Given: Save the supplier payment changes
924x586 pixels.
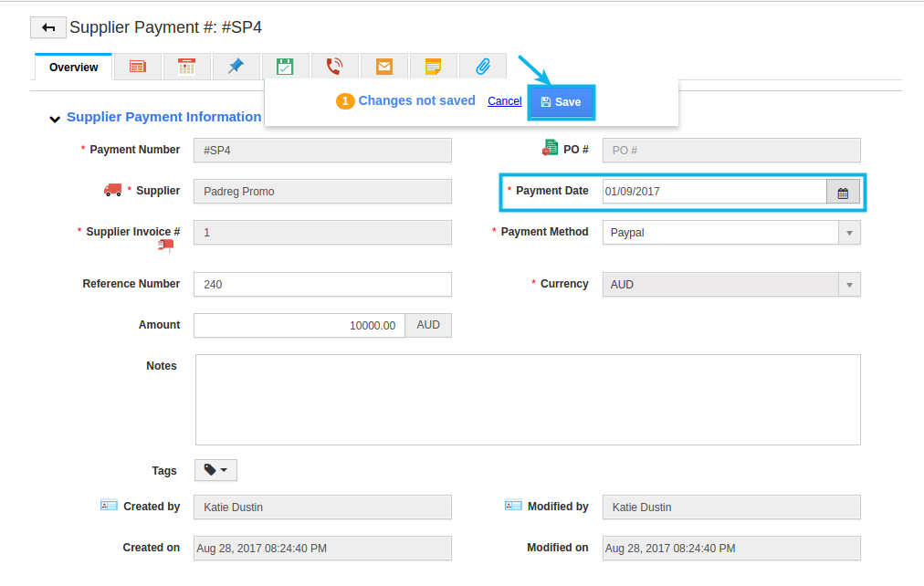Looking at the screenshot, I should (561, 102).
